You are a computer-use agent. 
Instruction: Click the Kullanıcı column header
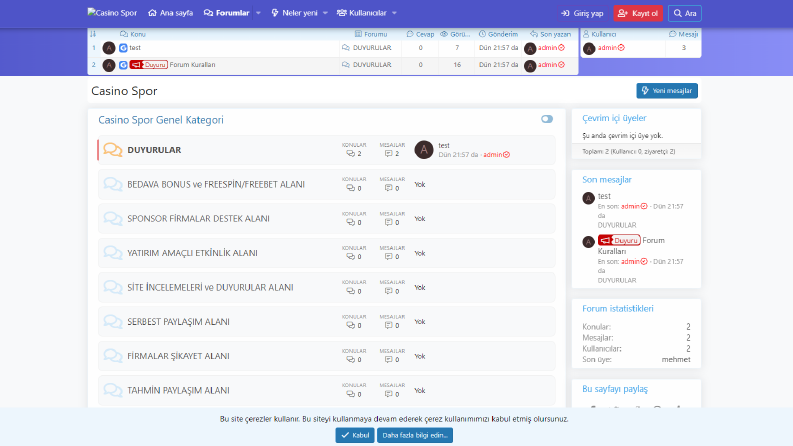point(599,34)
